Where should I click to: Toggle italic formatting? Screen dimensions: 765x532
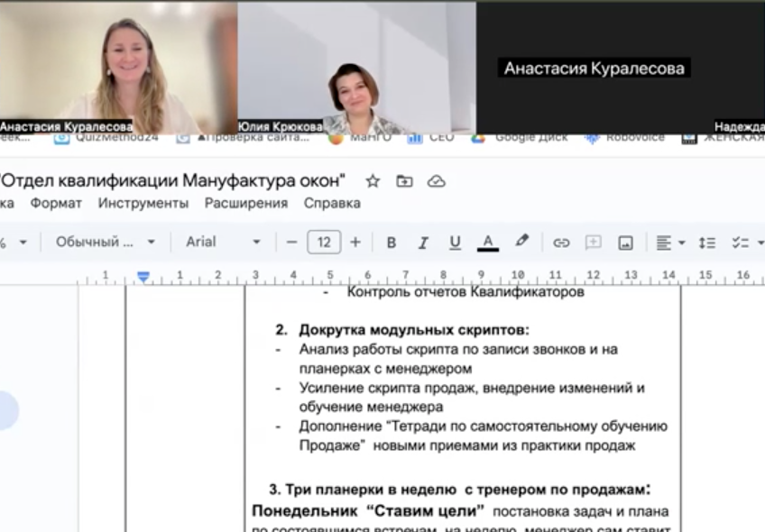(422, 243)
